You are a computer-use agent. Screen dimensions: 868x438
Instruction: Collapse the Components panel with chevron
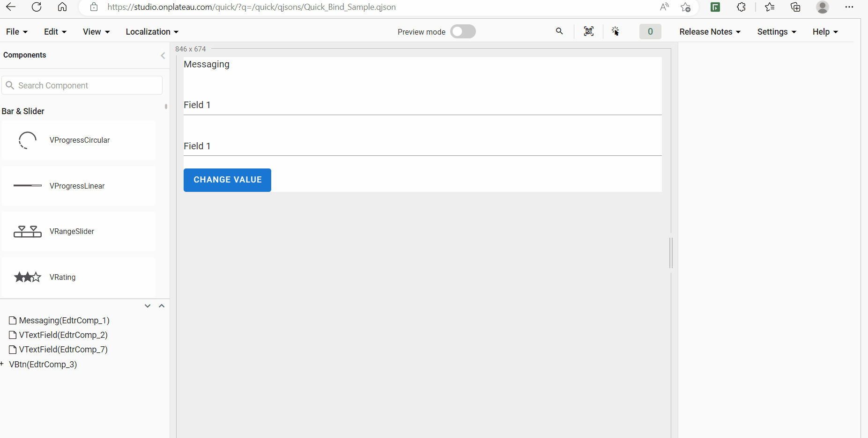pyautogui.click(x=163, y=56)
